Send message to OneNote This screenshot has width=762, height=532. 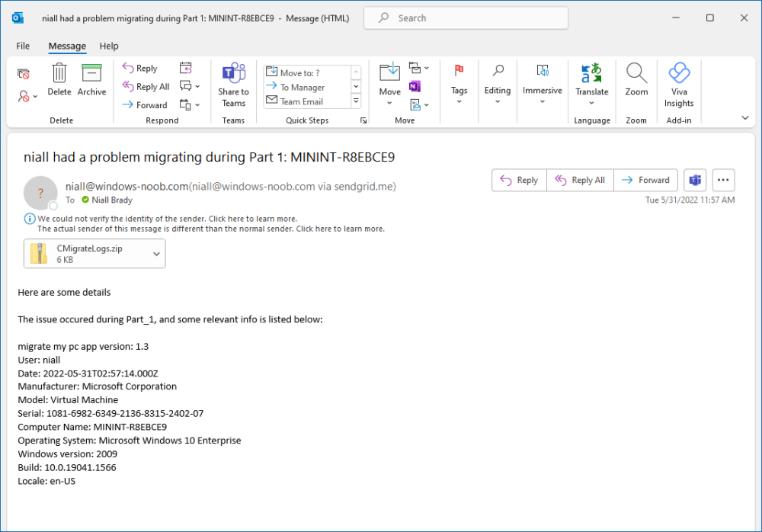pos(415,86)
